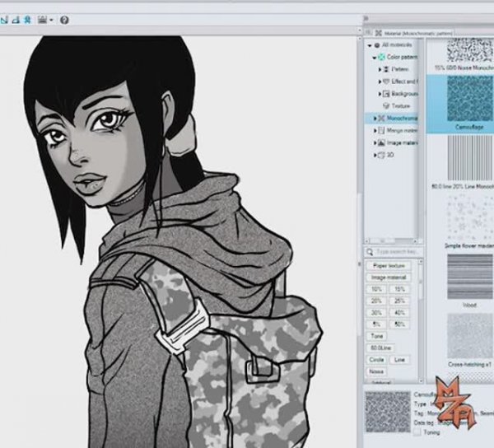This screenshot has width=494, height=448.
Task: Expand the Pattern subfolder arrow
Action: (x=380, y=69)
